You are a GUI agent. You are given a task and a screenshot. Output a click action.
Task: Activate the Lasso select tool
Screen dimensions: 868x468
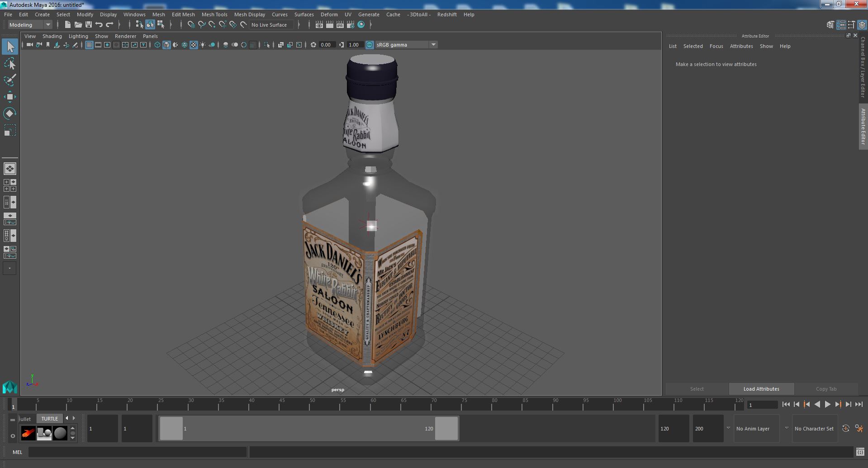pos(10,64)
